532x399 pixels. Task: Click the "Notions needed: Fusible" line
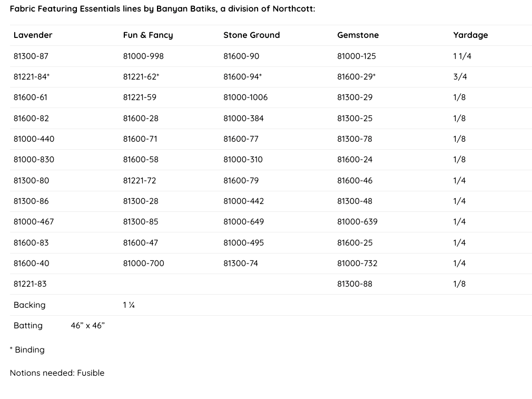tap(57, 373)
